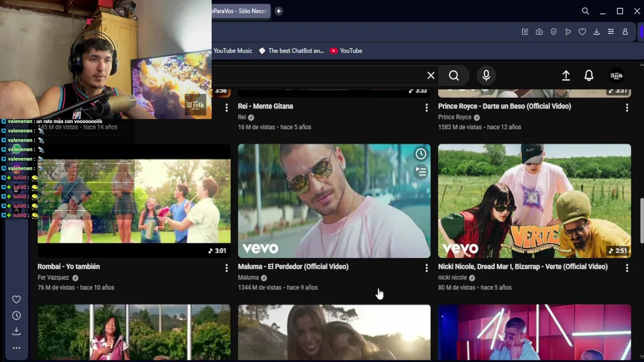Play the Rombai Yo también thumbnail
644x362 pixels.
click(134, 201)
